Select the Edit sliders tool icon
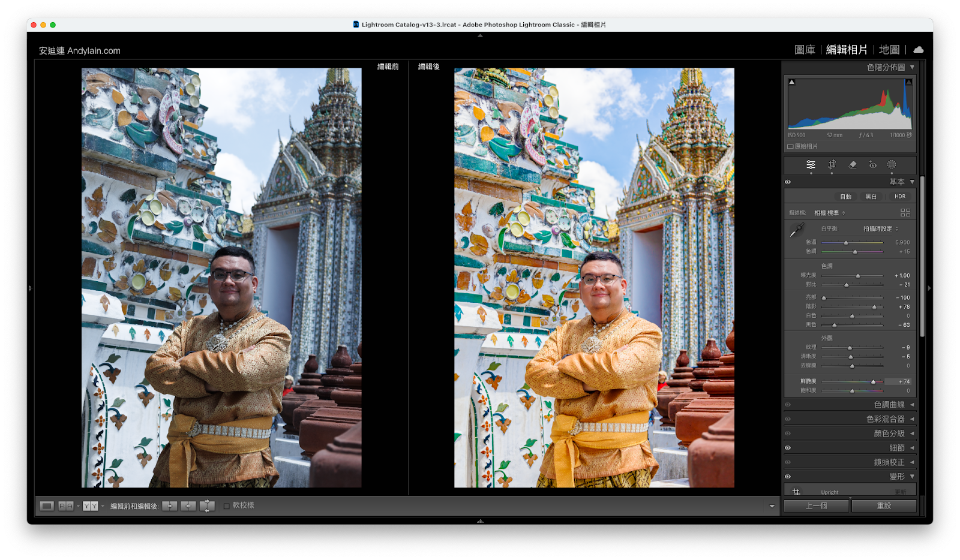The width and height of the screenshot is (960, 560). (811, 165)
